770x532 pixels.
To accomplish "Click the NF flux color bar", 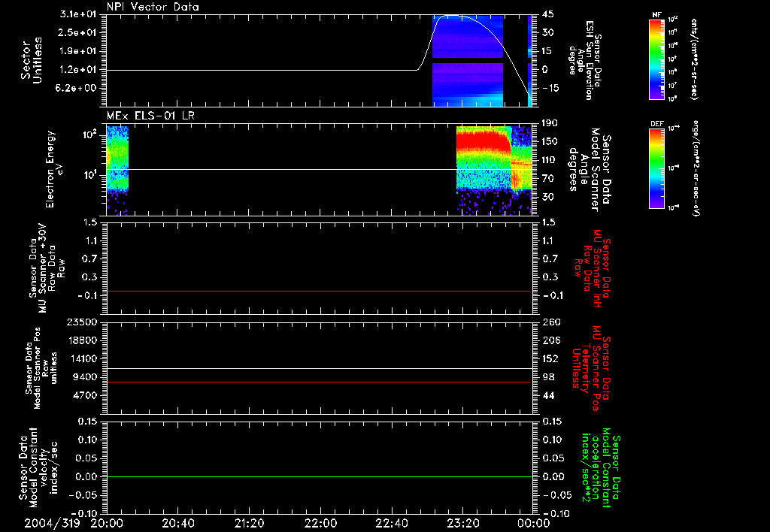I will pos(656,59).
